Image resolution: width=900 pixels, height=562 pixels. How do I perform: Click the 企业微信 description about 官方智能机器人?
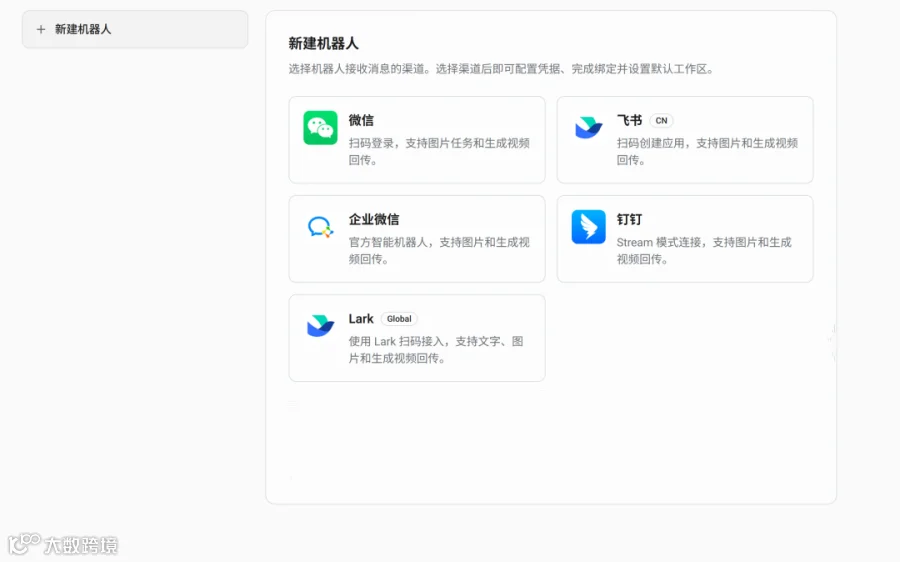click(x=439, y=250)
